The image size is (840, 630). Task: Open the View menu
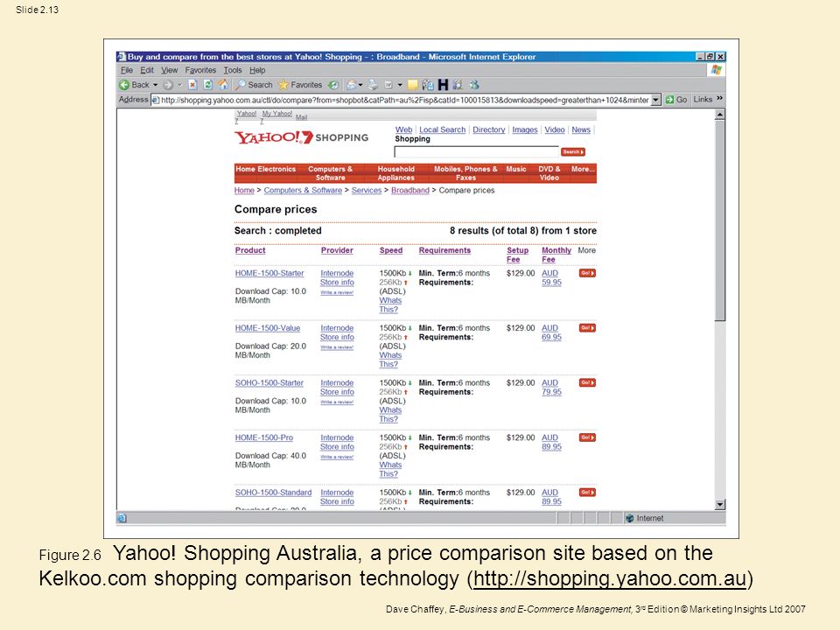[x=169, y=70]
